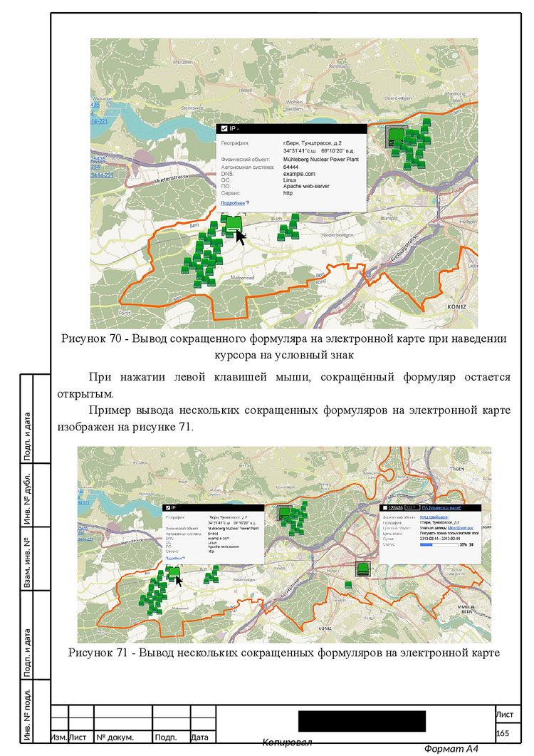Click the highlighted green server icon in lower map

(x=174, y=572)
